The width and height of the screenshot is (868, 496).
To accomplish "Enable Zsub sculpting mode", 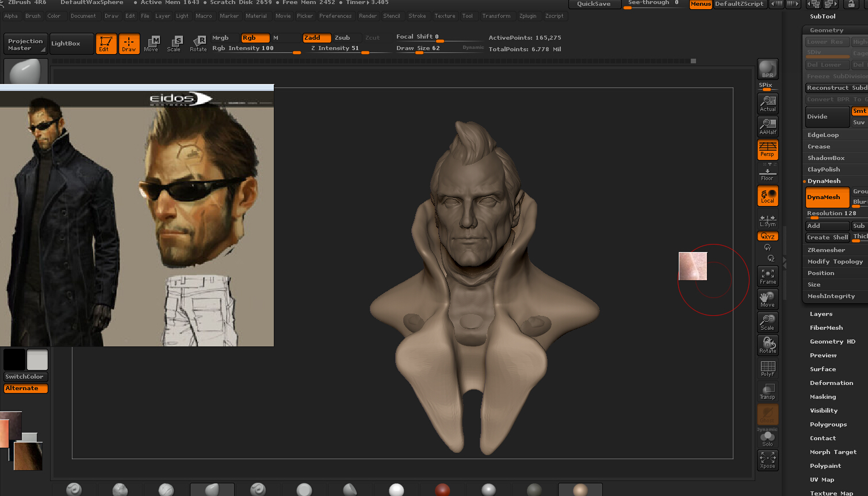I will [346, 38].
